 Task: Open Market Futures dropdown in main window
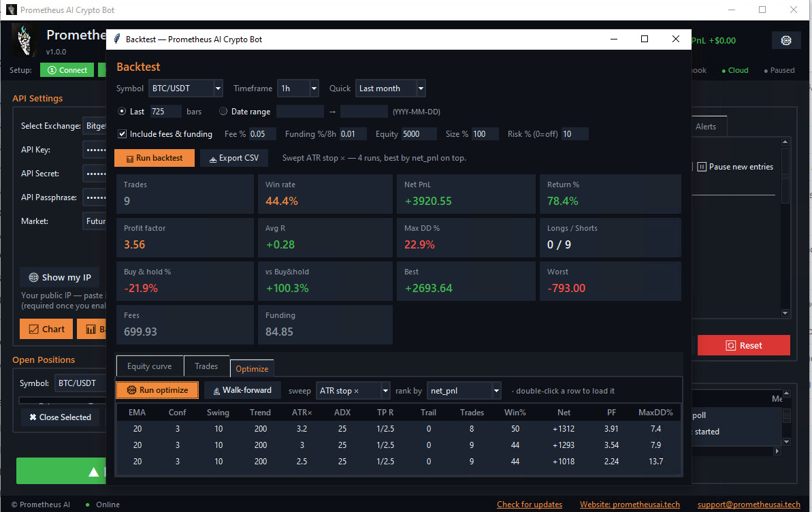point(94,221)
